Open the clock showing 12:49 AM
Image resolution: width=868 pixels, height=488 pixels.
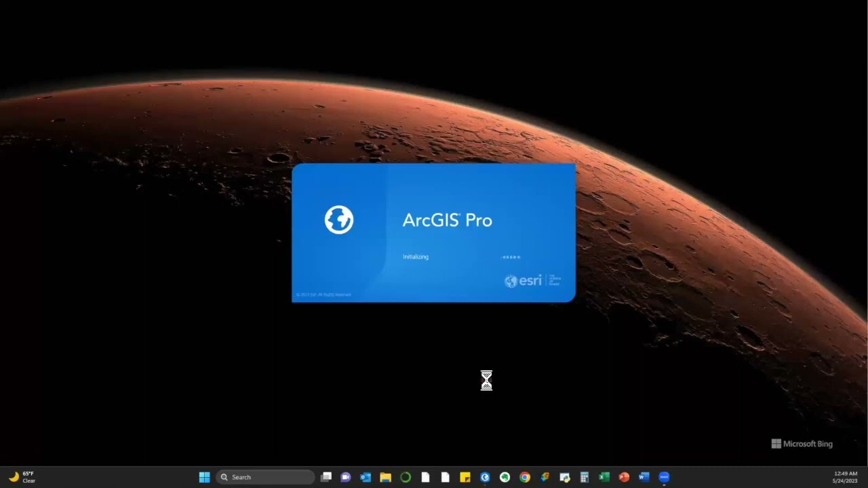pos(845,477)
